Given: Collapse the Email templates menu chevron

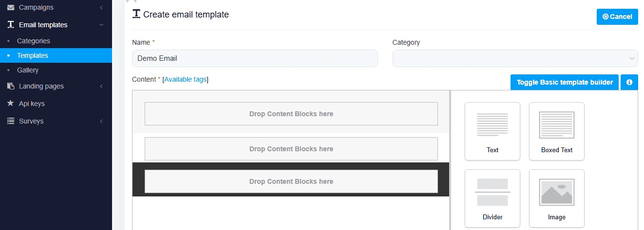Looking at the screenshot, I should click(x=101, y=25).
